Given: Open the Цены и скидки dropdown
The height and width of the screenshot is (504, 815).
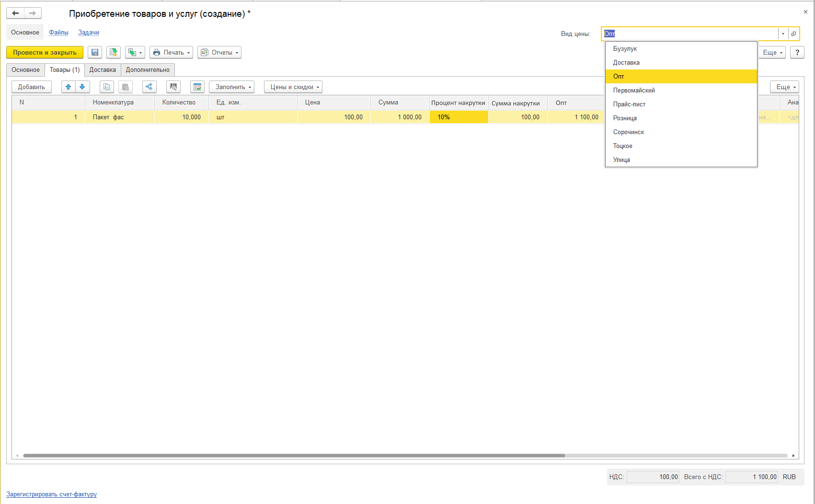Looking at the screenshot, I should click(x=293, y=87).
